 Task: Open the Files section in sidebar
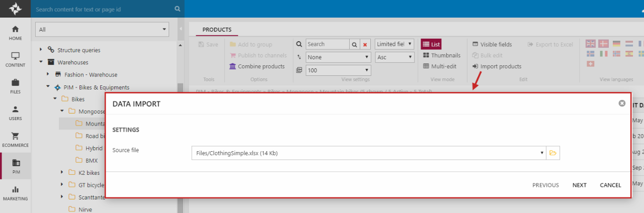(15, 86)
